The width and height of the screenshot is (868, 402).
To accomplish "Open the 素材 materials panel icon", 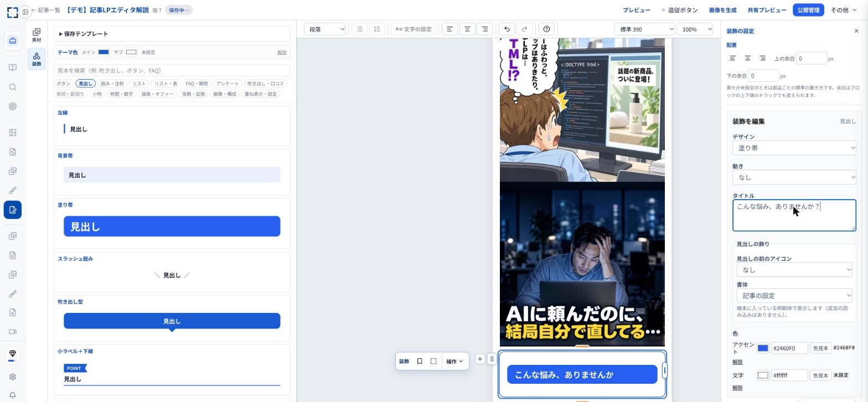I will [37, 35].
